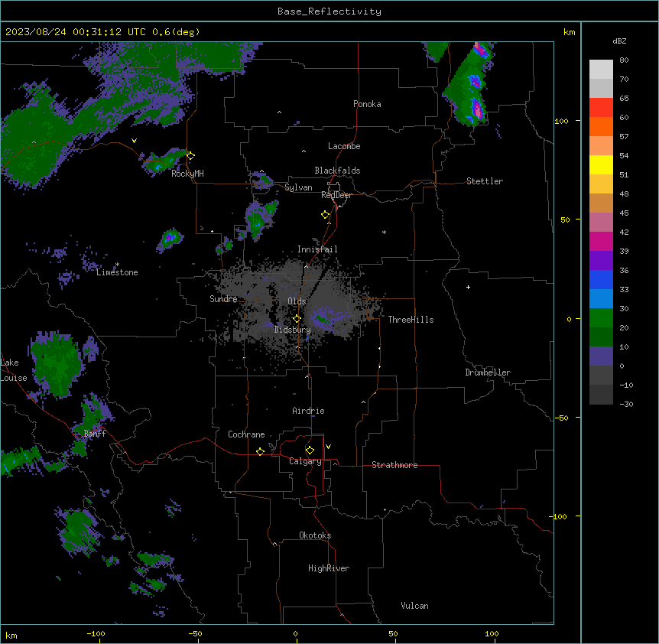The image size is (659, 644).
Task: Click the 36 dBZ blue legend swatch
Action: tap(601, 279)
